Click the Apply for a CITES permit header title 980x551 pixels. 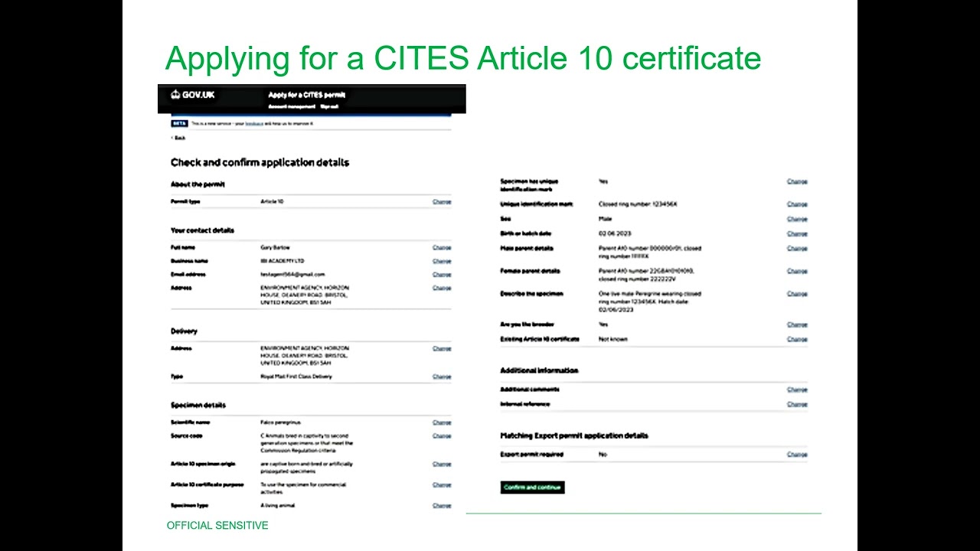306,95
